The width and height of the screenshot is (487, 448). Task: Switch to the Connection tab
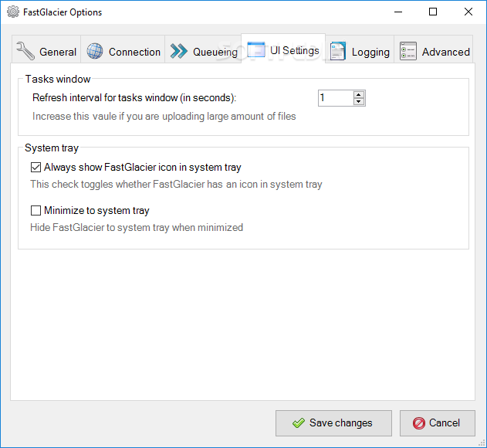pyautogui.click(x=123, y=49)
